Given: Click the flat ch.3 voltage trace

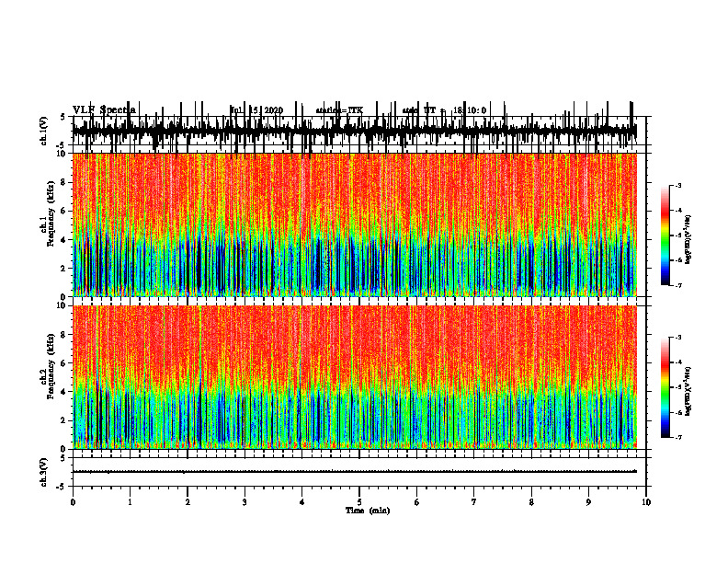Looking at the screenshot, I should tap(355, 472).
